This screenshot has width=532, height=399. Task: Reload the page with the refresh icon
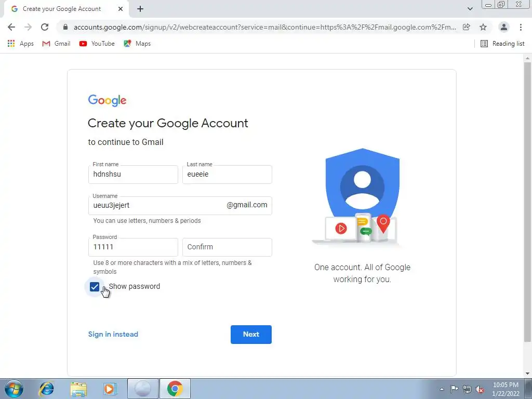[45, 27]
